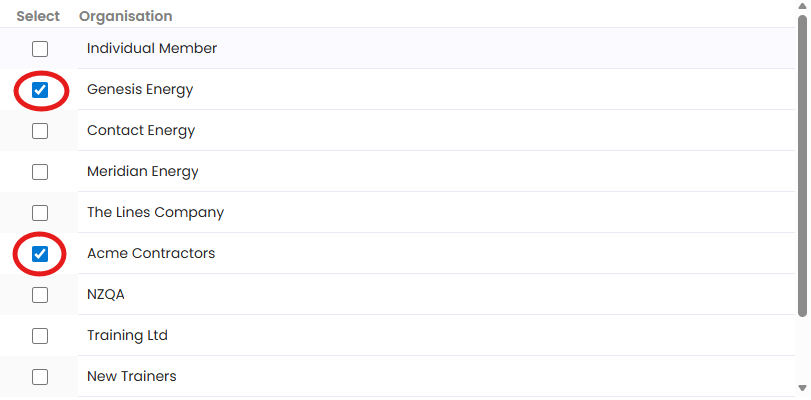The image size is (811, 400).
Task: Click the Select column header
Action: point(38,16)
